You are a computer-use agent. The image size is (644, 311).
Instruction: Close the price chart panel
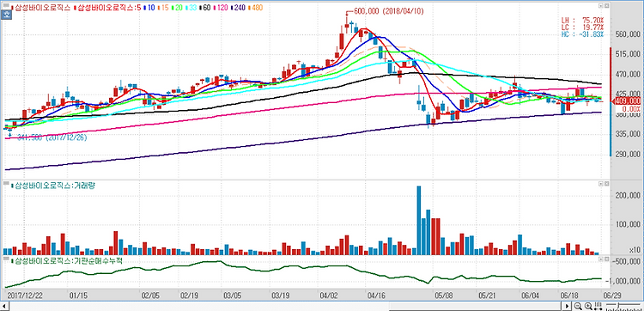point(606,5)
